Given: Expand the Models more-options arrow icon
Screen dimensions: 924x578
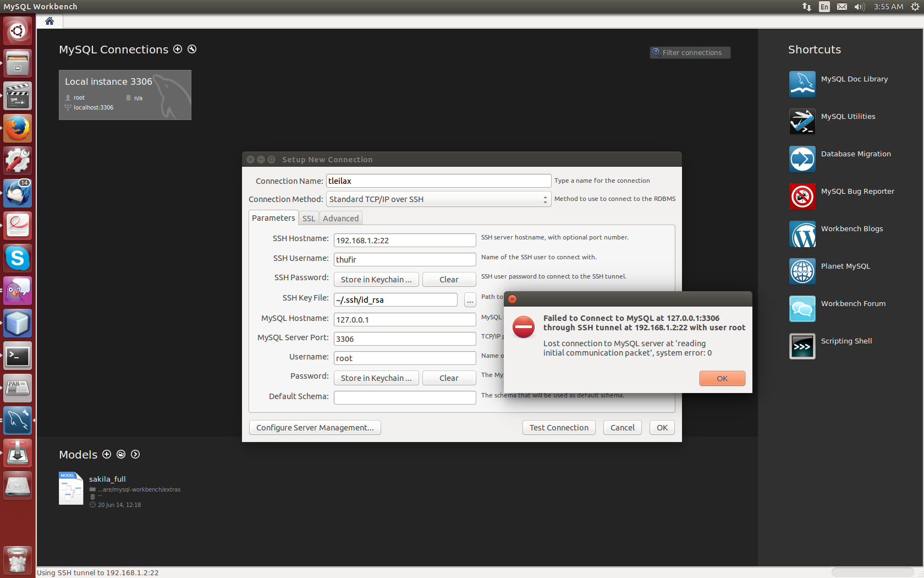Looking at the screenshot, I should pyautogui.click(x=135, y=454).
